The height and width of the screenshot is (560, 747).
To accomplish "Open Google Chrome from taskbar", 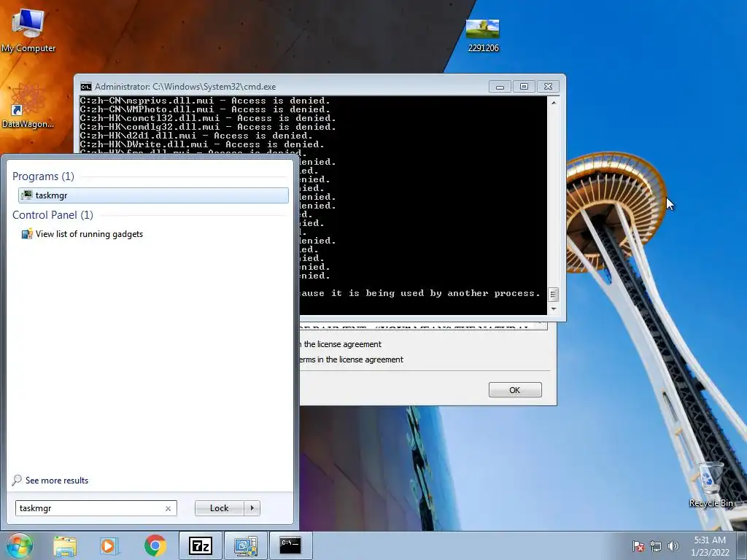I will [155, 545].
